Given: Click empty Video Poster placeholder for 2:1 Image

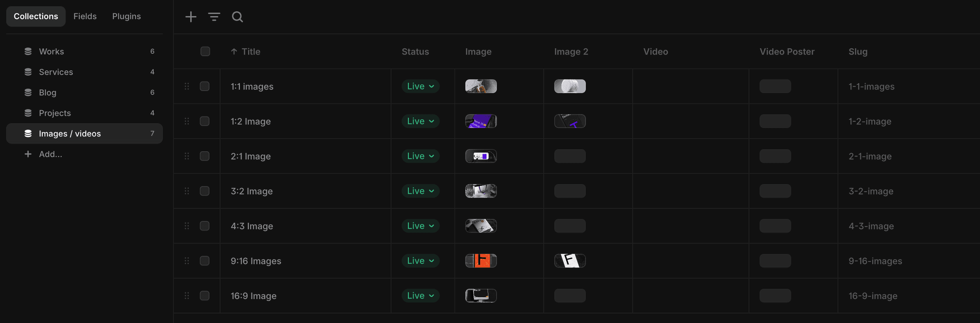Looking at the screenshot, I should coord(775,156).
